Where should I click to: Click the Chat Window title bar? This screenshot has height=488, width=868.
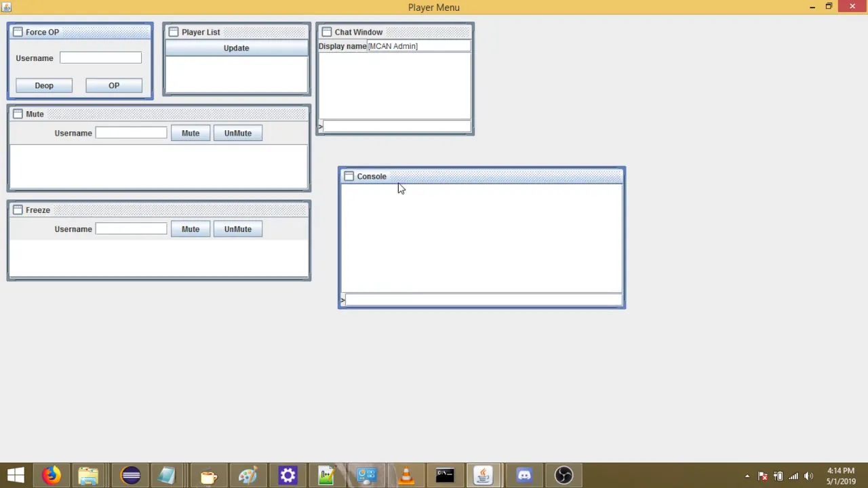(x=395, y=32)
